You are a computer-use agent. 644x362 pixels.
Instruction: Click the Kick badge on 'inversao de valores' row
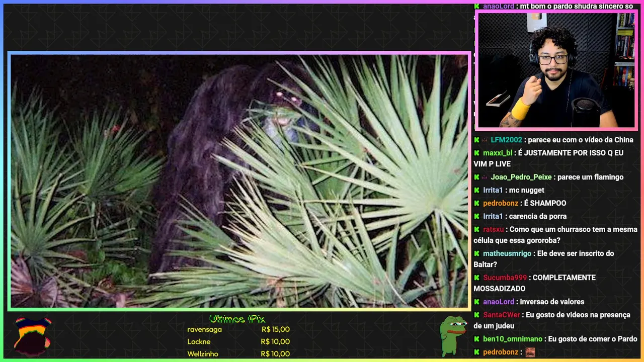pos(476,302)
